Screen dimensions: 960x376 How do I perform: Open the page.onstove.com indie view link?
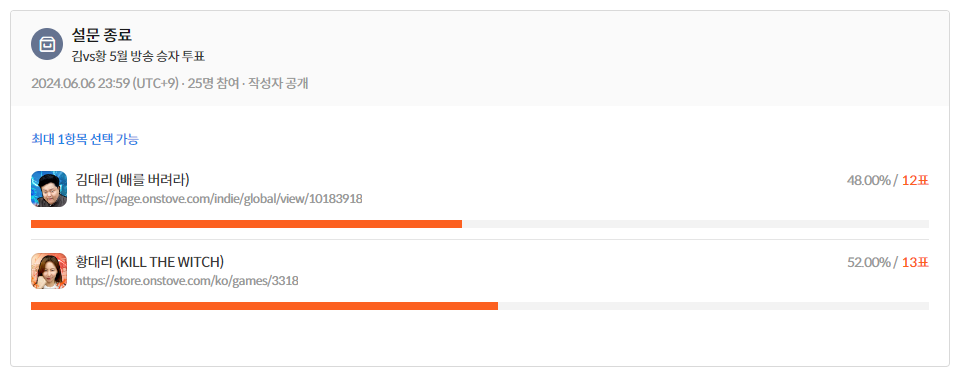(219, 199)
